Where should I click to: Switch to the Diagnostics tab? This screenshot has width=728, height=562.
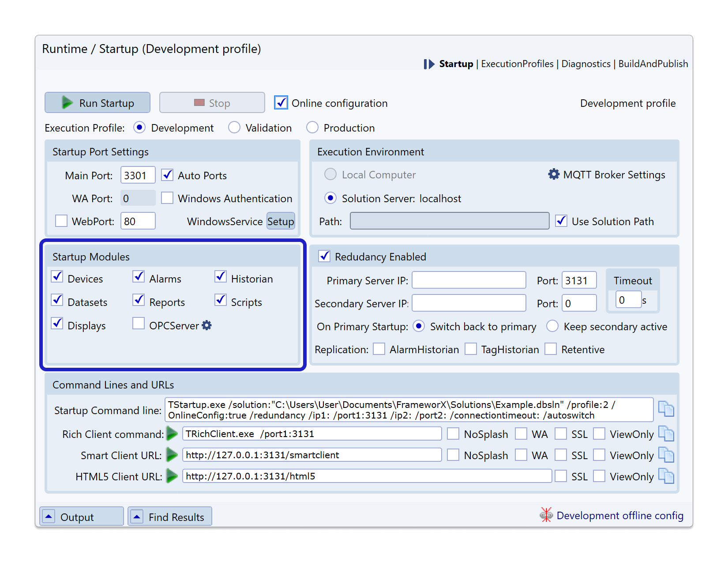586,64
